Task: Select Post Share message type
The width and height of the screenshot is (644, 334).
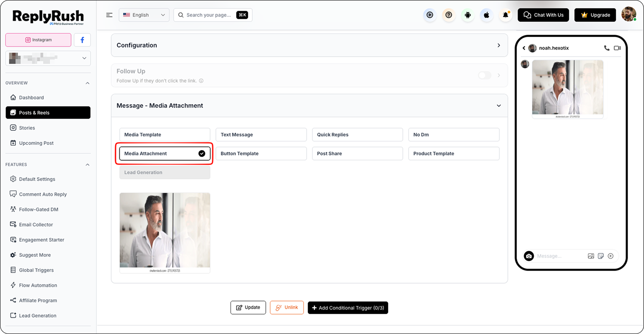Action: point(358,153)
